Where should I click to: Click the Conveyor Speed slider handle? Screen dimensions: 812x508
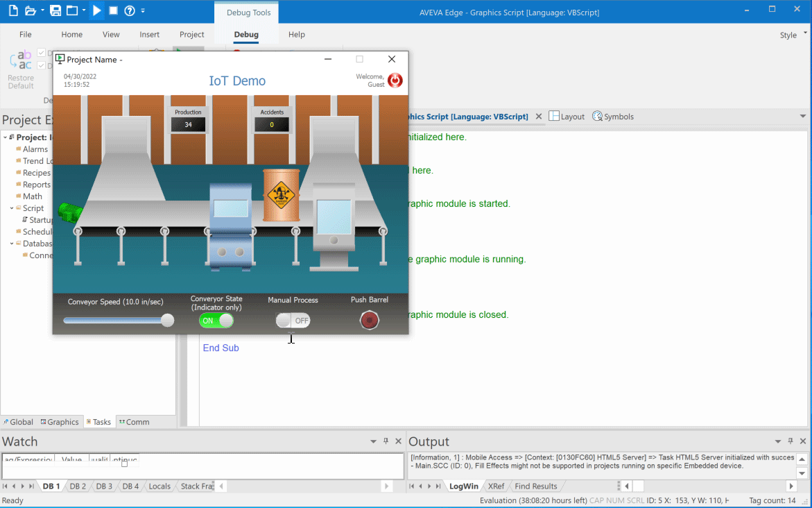(167, 320)
